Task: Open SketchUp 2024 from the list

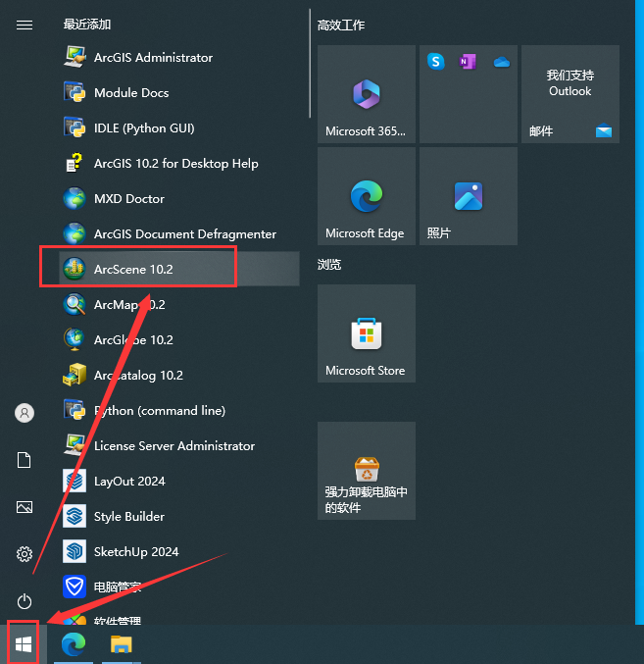Action: [x=135, y=551]
